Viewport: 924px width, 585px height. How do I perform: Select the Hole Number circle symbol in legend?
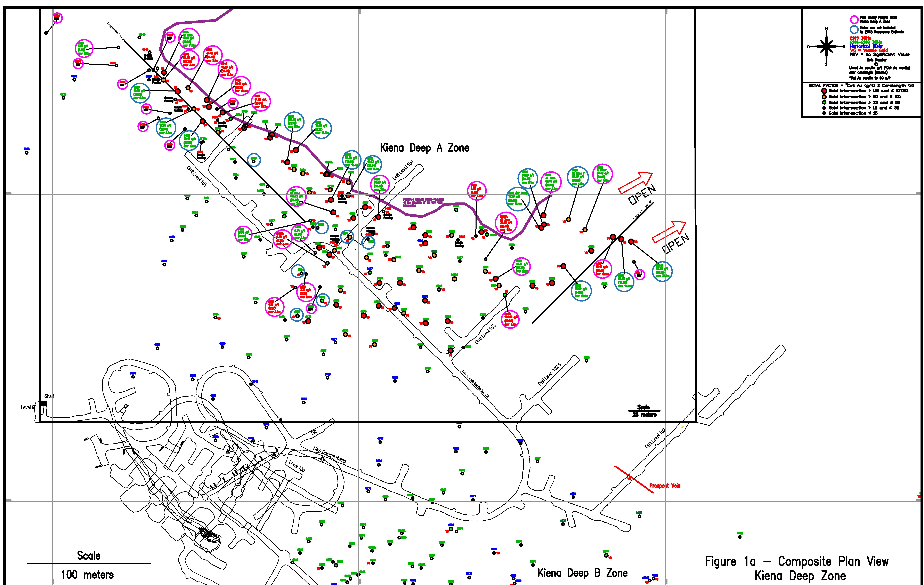[x=876, y=64]
